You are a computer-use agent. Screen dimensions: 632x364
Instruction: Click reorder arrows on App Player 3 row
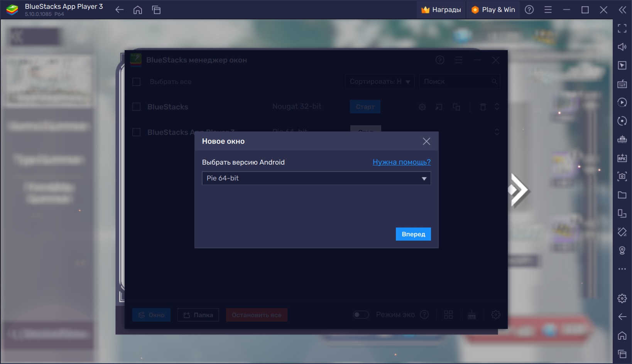pyautogui.click(x=497, y=132)
